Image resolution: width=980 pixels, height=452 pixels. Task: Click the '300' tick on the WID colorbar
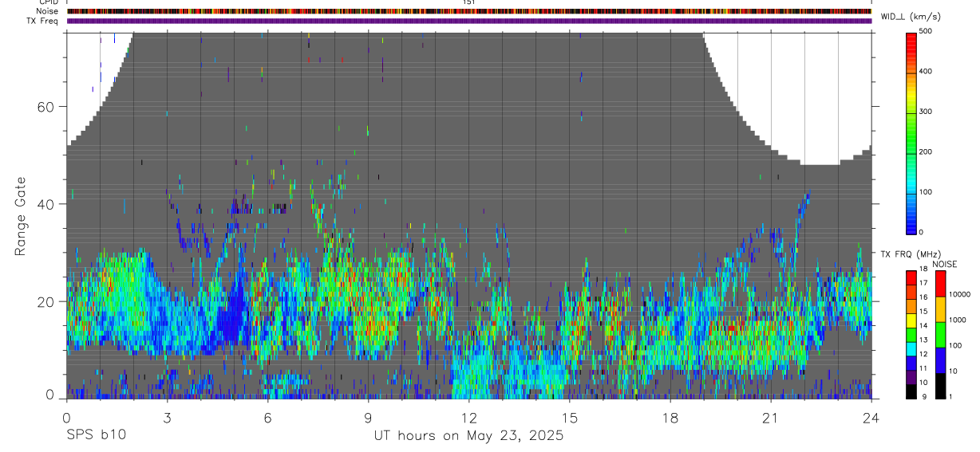tap(927, 112)
